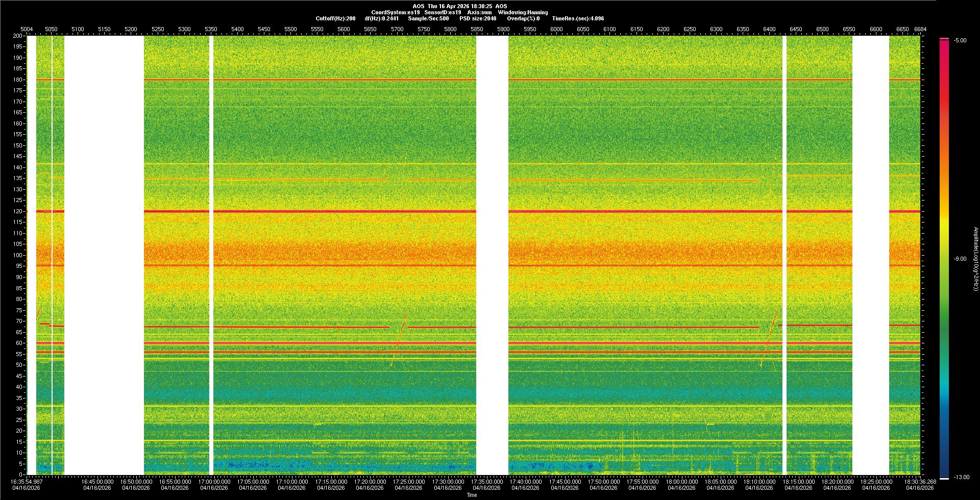Screen dimensions: 980x500
Task: Select the 16:35:54.987 start timestamp
Action: click(x=27, y=481)
